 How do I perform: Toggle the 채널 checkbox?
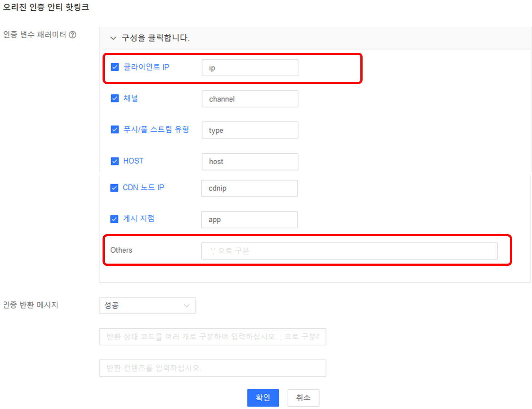click(x=115, y=99)
